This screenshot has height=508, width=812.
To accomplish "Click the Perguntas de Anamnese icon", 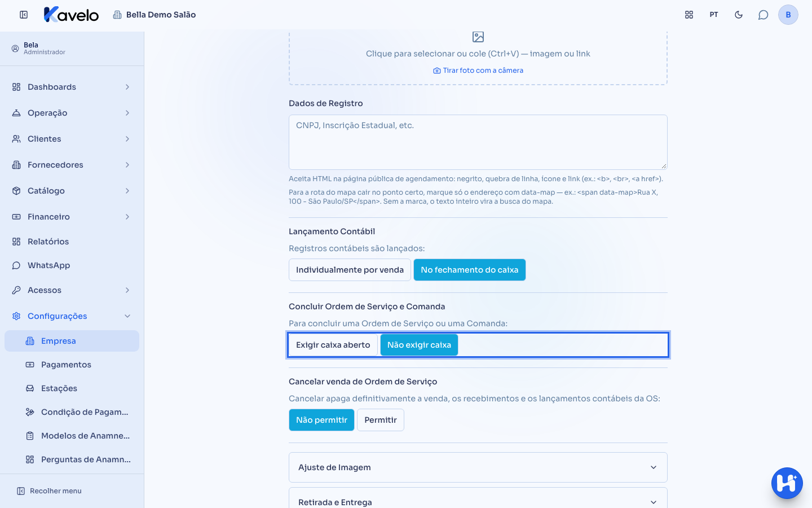I will 30,459.
